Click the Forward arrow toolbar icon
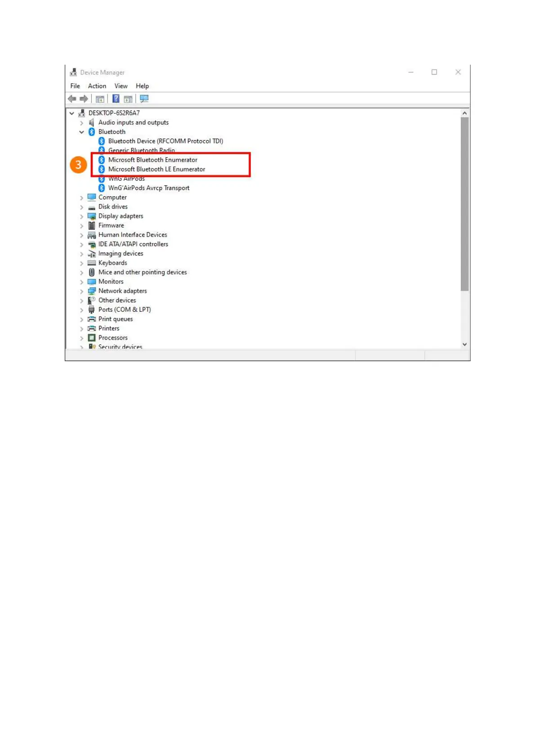 pyautogui.click(x=84, y=99)
